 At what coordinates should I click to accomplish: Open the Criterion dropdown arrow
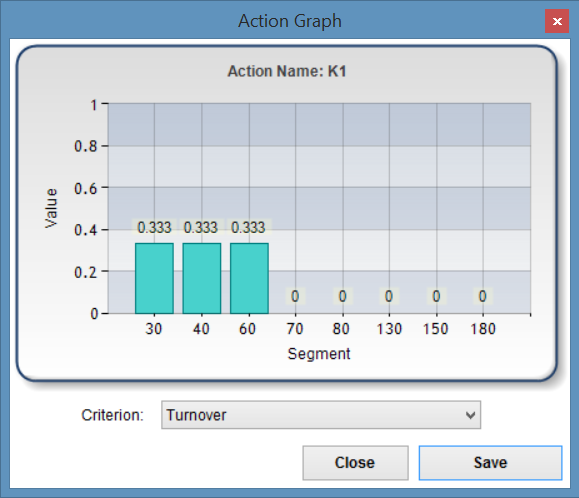470,415
